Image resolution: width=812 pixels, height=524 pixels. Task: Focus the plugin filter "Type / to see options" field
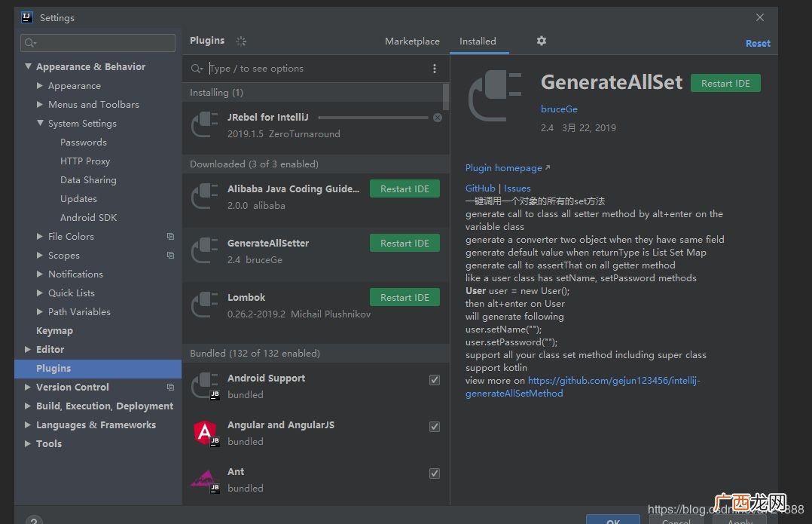pos(316,69)
